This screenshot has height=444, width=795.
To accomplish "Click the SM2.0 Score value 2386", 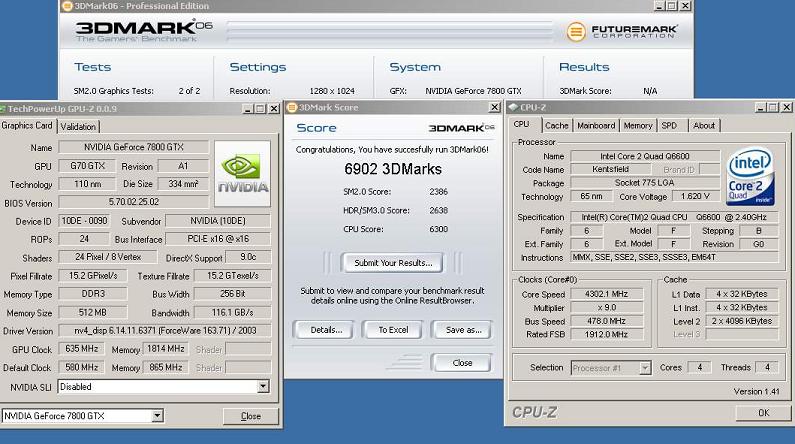I will pyautogui.click(x=438, y=192).
